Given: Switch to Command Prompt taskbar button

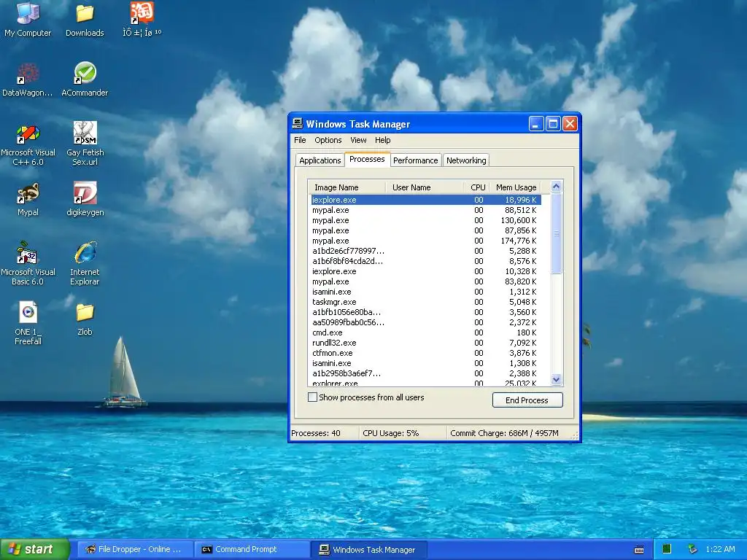Looking at the screenshot, I should [x=252, y=549].
